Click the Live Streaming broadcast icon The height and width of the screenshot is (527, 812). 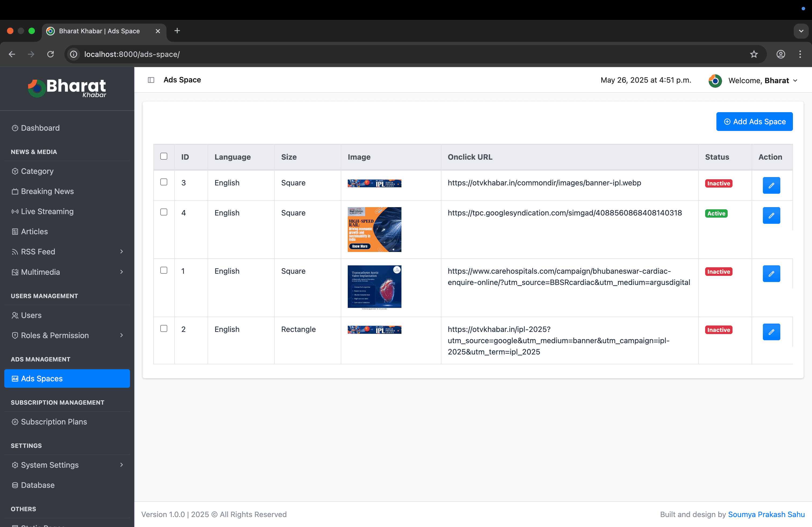pyautogui.click(x=15, y=212)
